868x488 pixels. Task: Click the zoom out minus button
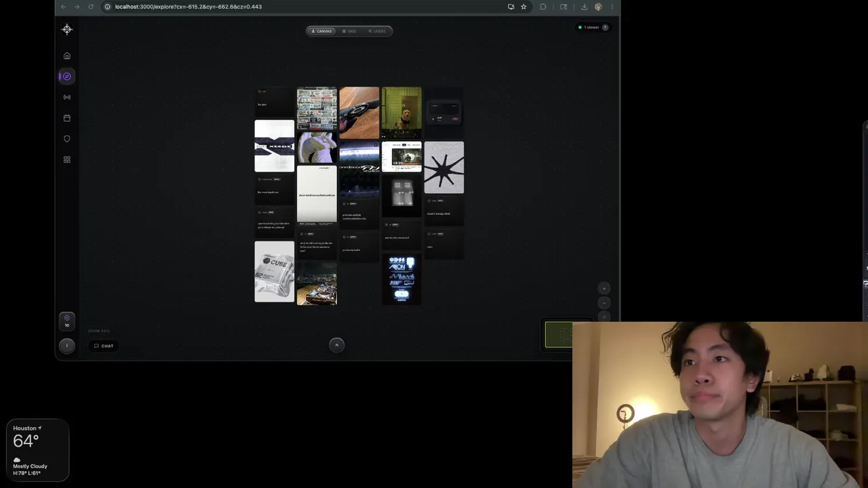coord(605,303)
